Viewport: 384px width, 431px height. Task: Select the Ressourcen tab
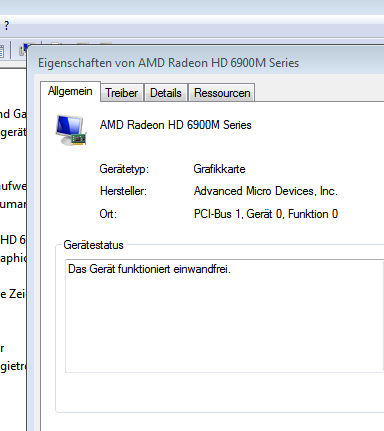click(222, 93)
